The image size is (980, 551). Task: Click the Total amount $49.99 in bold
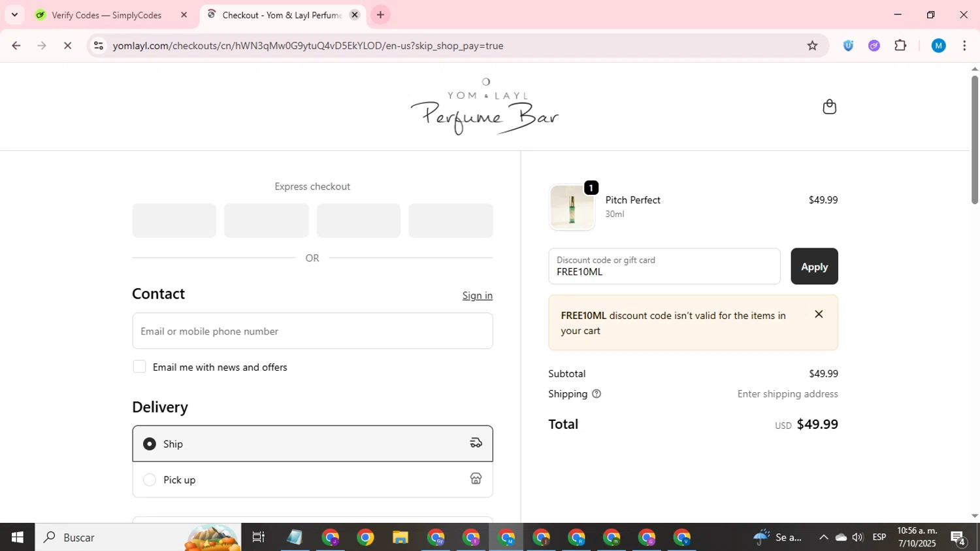tap(817, 424)
